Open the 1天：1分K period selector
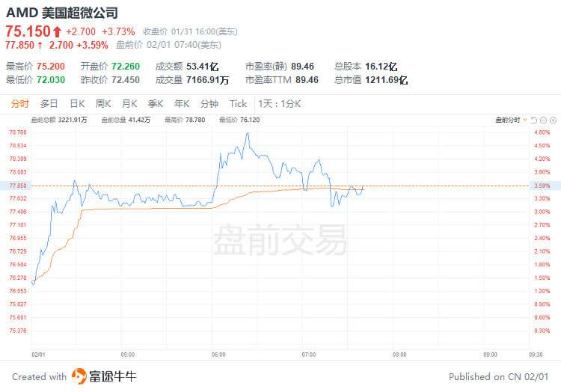 (x=280, y=104)
